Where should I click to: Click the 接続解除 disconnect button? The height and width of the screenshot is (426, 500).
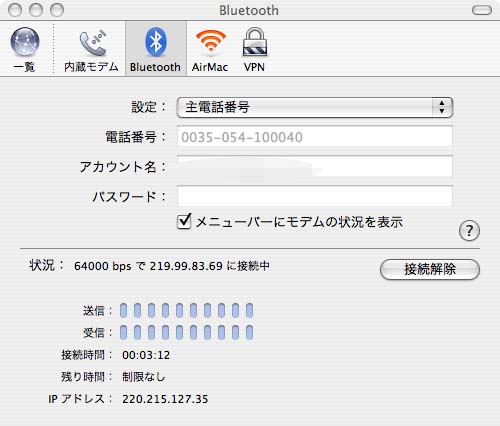pyautogui.click(x=430, y=269)
